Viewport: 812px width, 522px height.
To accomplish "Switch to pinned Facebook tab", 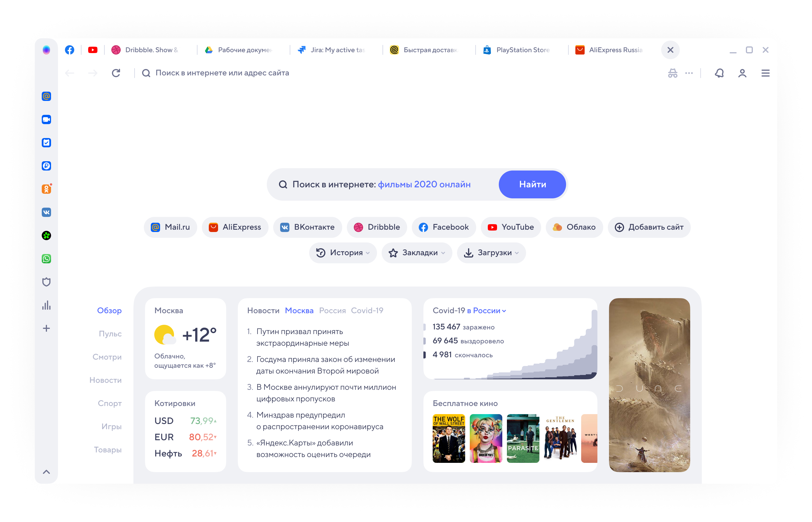I will point(70,50).
